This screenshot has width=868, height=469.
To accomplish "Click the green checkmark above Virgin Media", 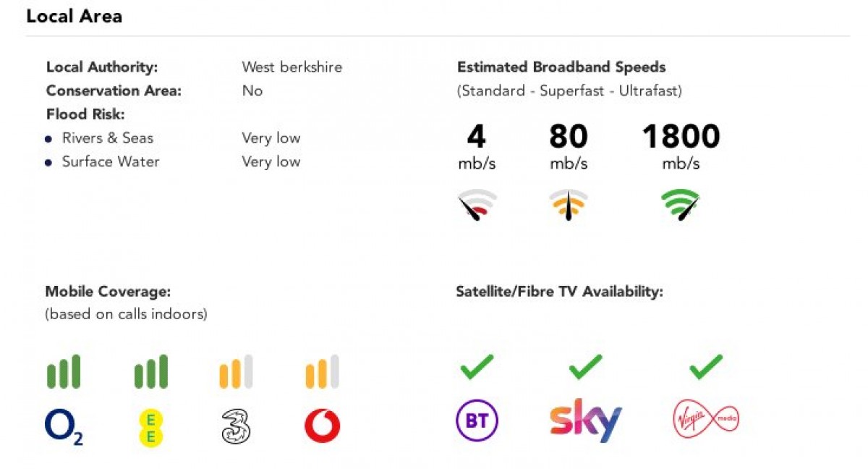I will tap(705, 366).
